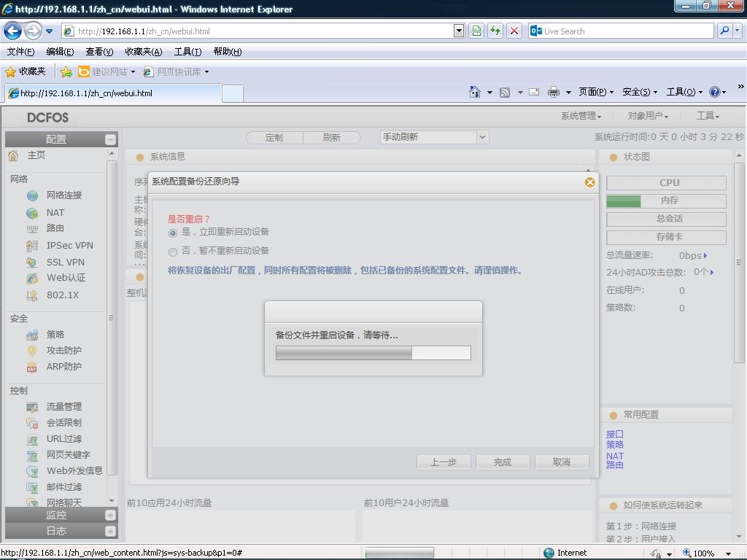The width and height of the screenshot is (747, 560).
Task: Select 是，立即重新启动设备 radio option
Action: (172, 233)
